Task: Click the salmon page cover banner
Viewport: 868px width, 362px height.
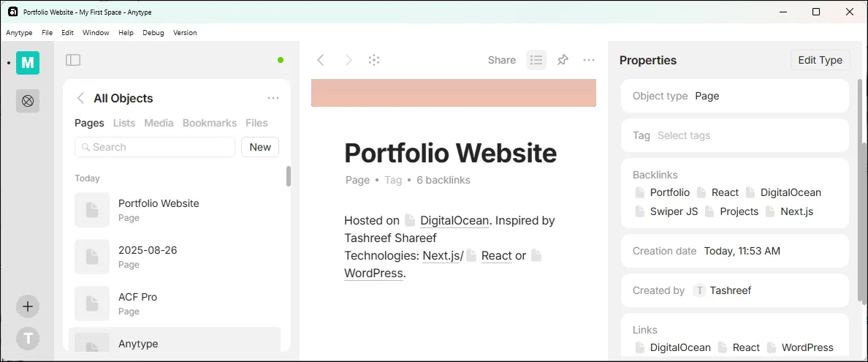Action: pyautogui.click(x=453, y=93)
